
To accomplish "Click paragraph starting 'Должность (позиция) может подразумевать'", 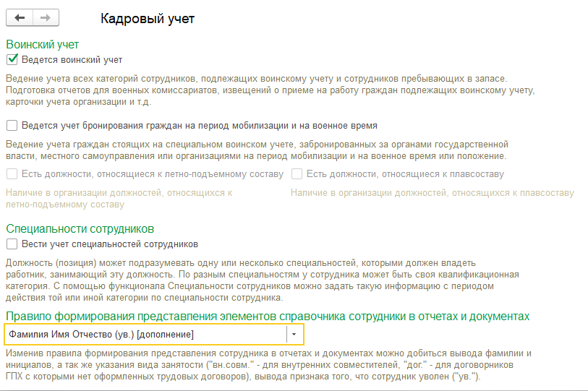I will (262, 280).
